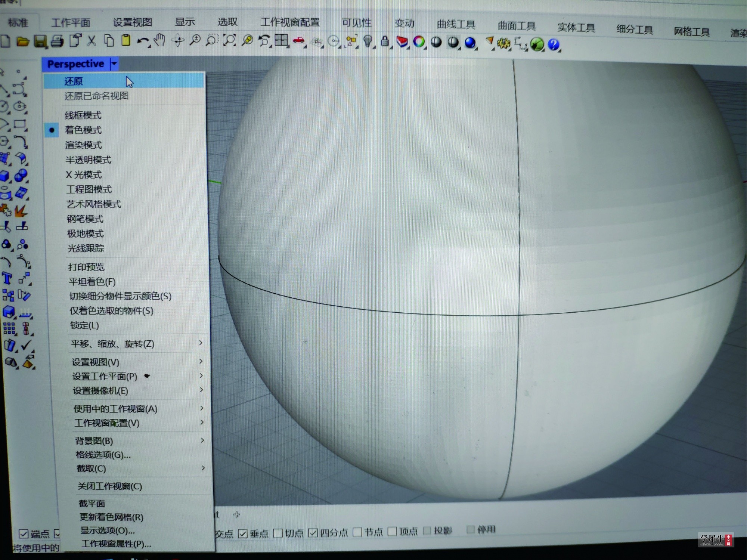The width and height of the screenshot is (747, 560).
Task: Expand the 使用中的工作视窗(A) submenu
Action: (x=136, y=409)
